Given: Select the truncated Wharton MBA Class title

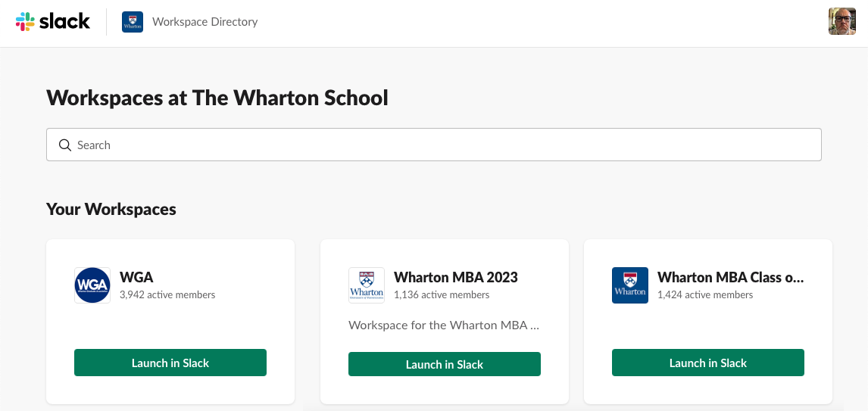Looking at the screenshot, I should (730, 277).
